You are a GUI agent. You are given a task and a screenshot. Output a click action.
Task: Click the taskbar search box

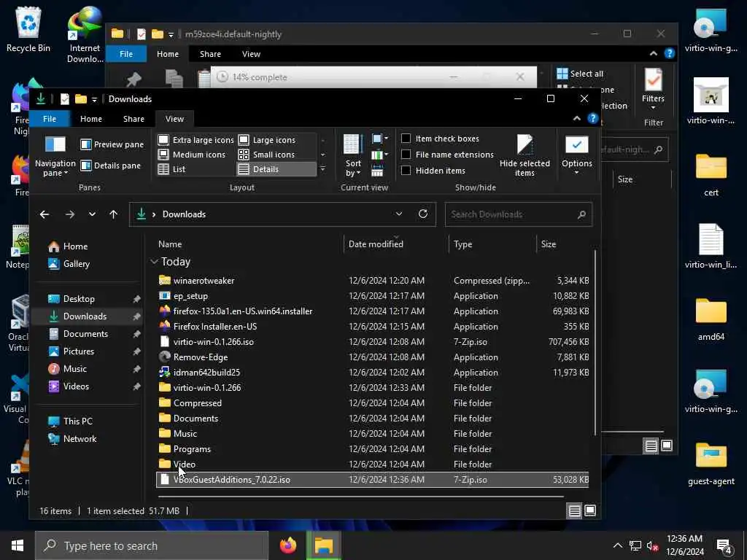[x=152, y=545]
